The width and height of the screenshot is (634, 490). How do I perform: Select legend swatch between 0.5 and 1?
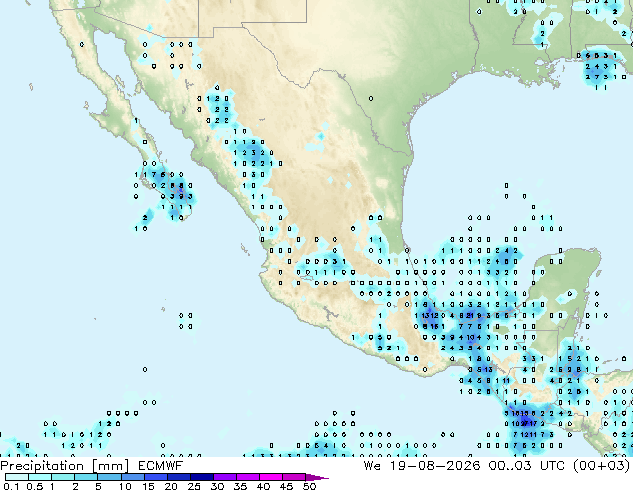[x=40, y=477]
